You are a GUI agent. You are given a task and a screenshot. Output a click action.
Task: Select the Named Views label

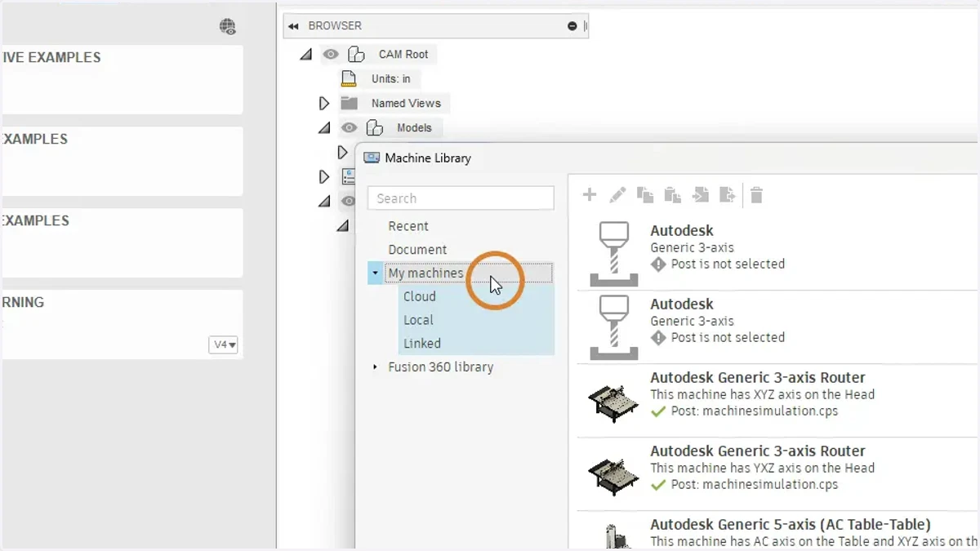point(406,104)
